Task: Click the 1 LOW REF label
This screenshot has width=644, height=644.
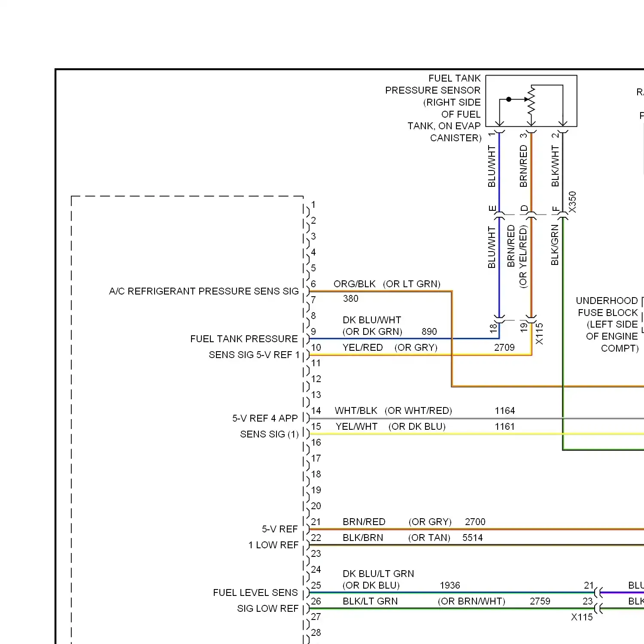Action: (273, 545)
